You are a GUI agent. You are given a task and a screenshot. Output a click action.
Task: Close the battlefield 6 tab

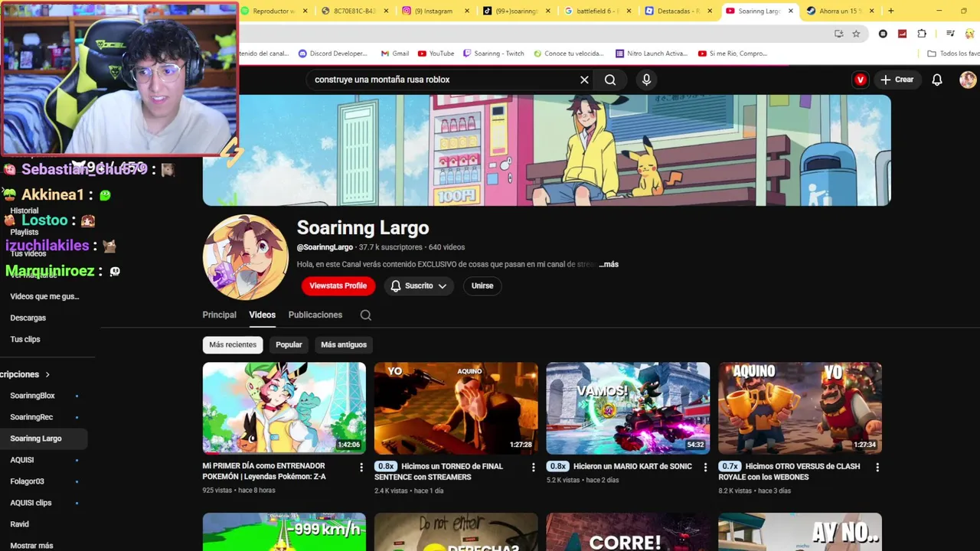click(x=629, y=11)
